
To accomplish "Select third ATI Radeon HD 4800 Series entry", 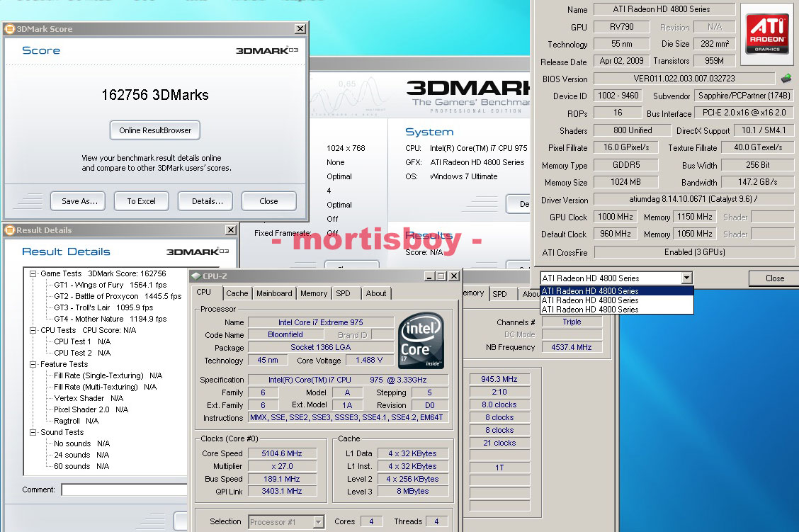I will click(x=616, y=310).
